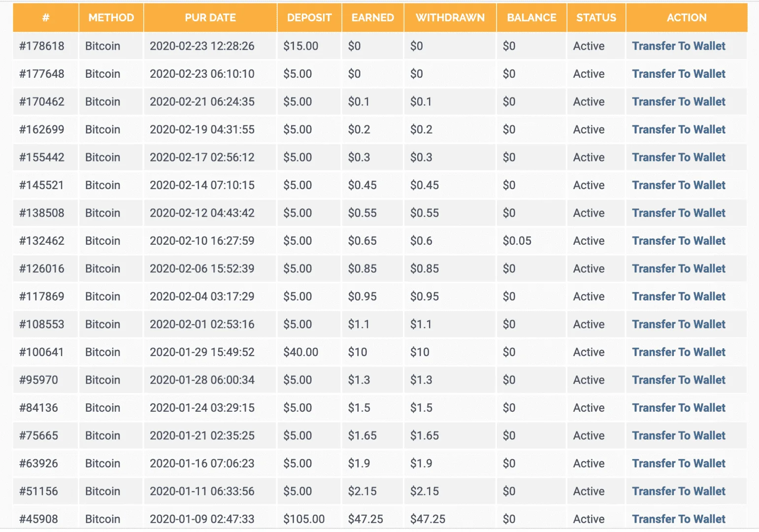
Task: Click the $15.00 deposit amount
Action: [301, 46]
